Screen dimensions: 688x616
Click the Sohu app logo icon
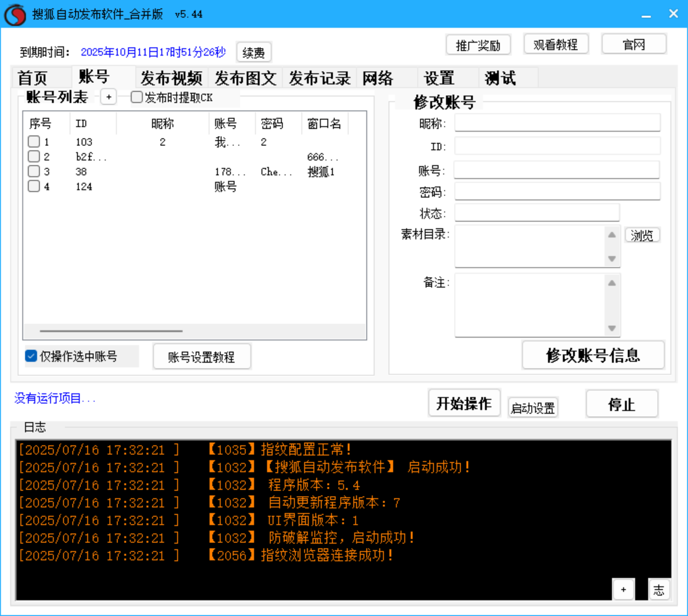(15, 14)
